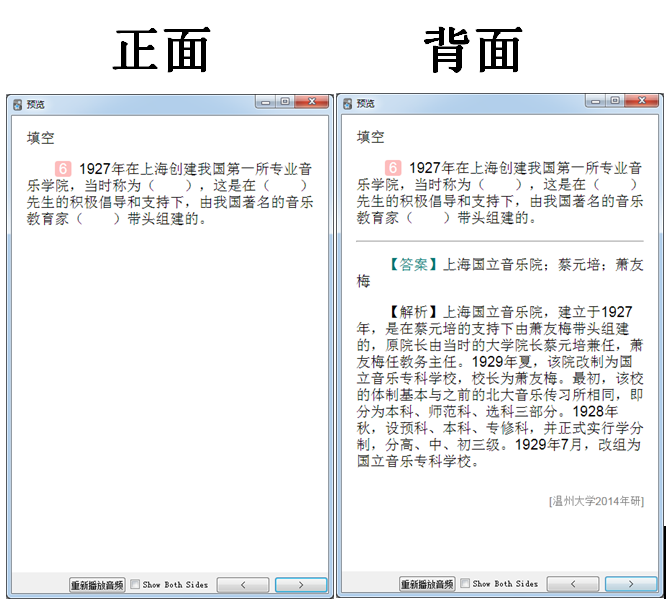Click the replay audio button in left preview window
The width and height of the screenshot is (670, 608).
pyautogui.click(x=97, y=585)
